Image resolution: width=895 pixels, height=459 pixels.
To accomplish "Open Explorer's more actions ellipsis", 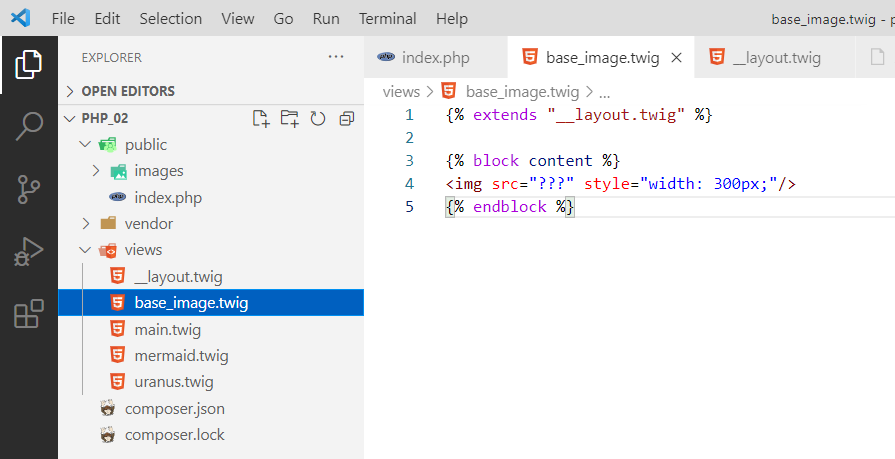I will [336, 57].
